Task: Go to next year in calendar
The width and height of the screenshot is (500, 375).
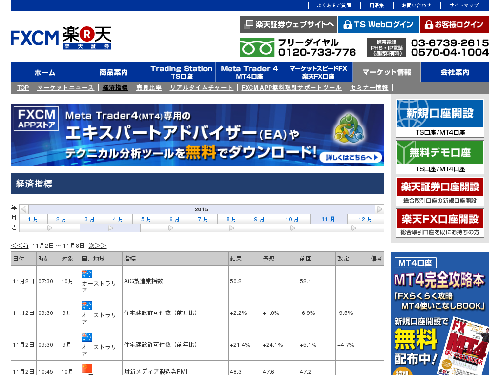Action: (379, 209)
